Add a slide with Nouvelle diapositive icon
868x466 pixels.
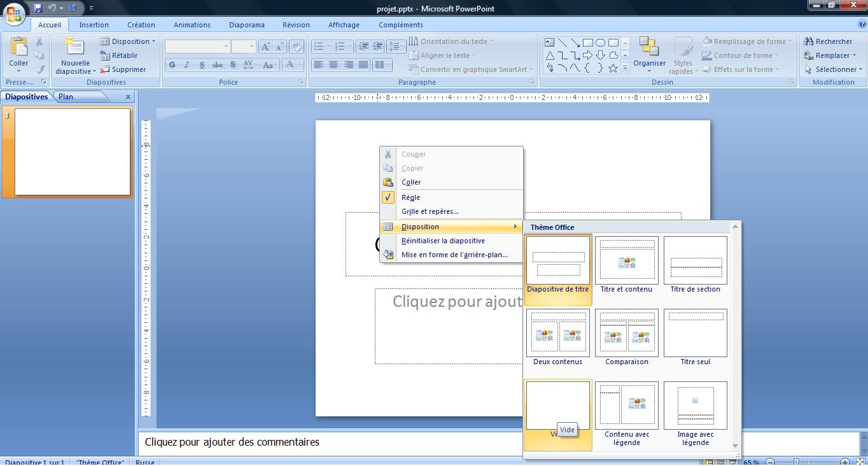pos(75,47)
